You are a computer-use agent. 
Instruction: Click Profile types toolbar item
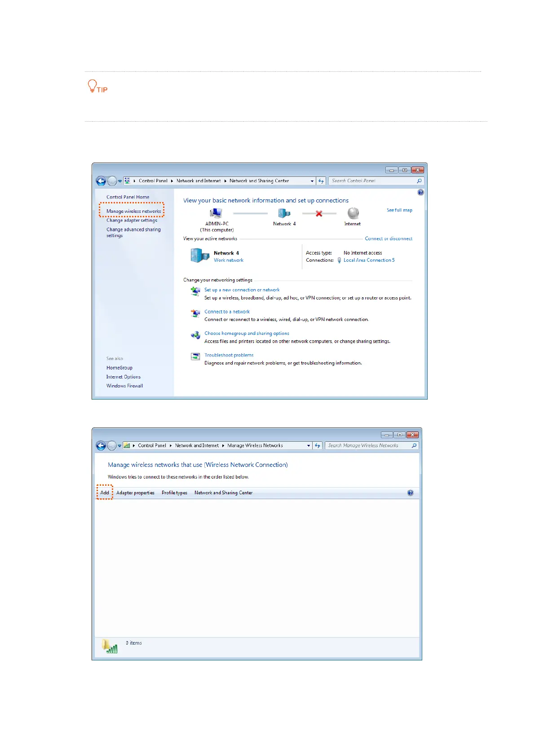coord(174,493)
